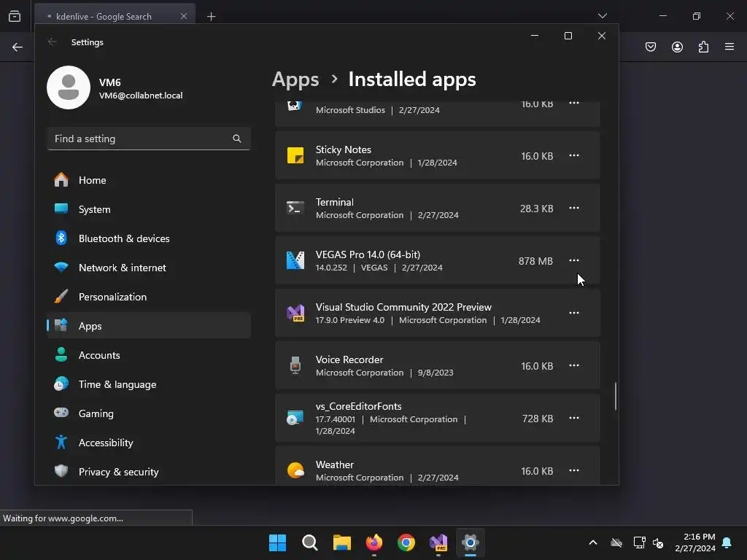Open Time & language settings

pos(149,384)
